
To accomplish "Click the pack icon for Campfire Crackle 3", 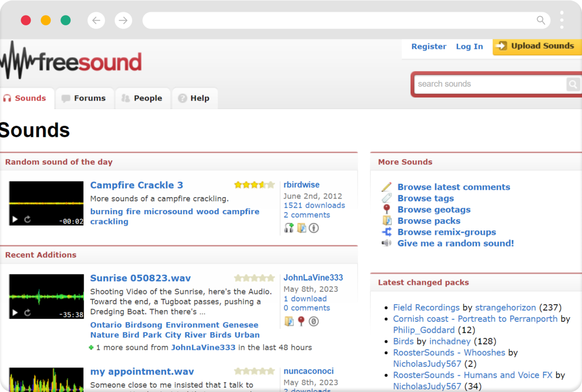I will pos(302,228).
